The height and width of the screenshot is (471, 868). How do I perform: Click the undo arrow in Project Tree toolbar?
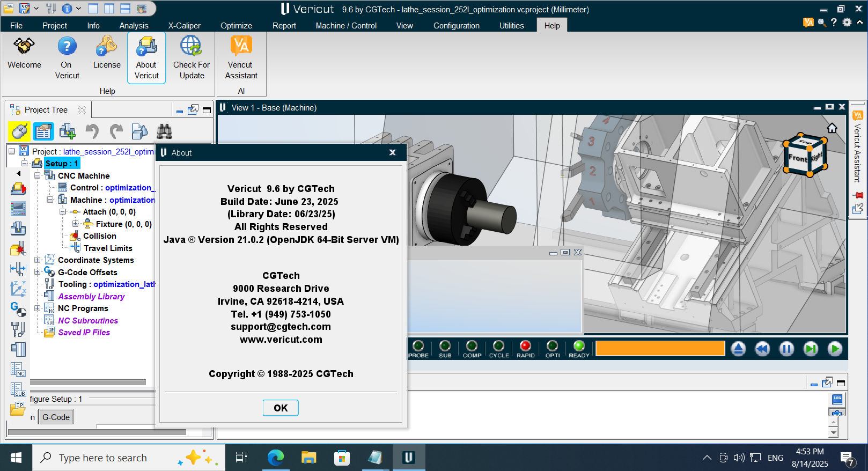[92, 131]
